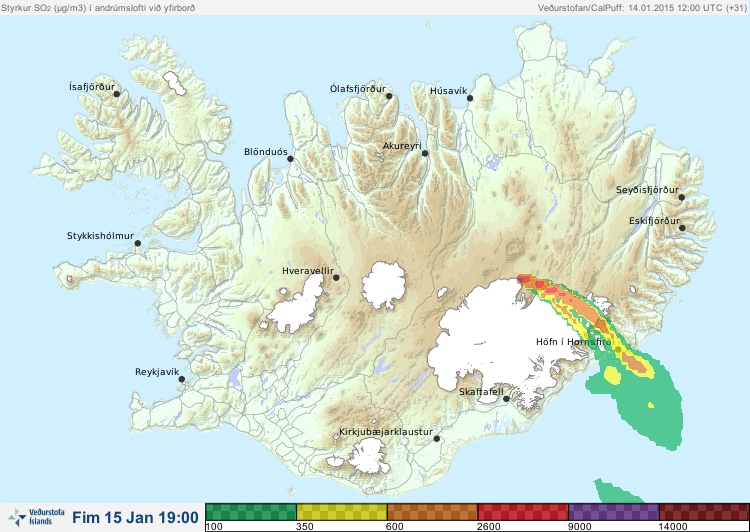
Task: Click the purple 9000 legend swatch
Action: tap(614, 512)
